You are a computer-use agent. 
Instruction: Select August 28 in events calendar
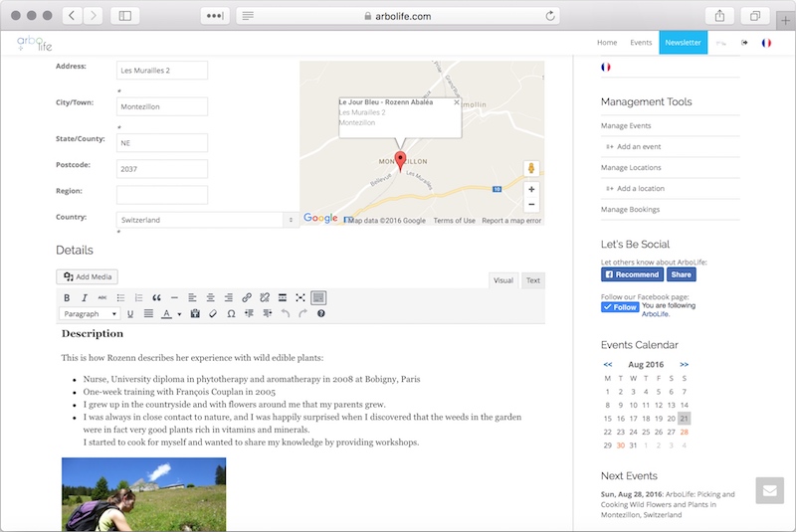(684, 433)
